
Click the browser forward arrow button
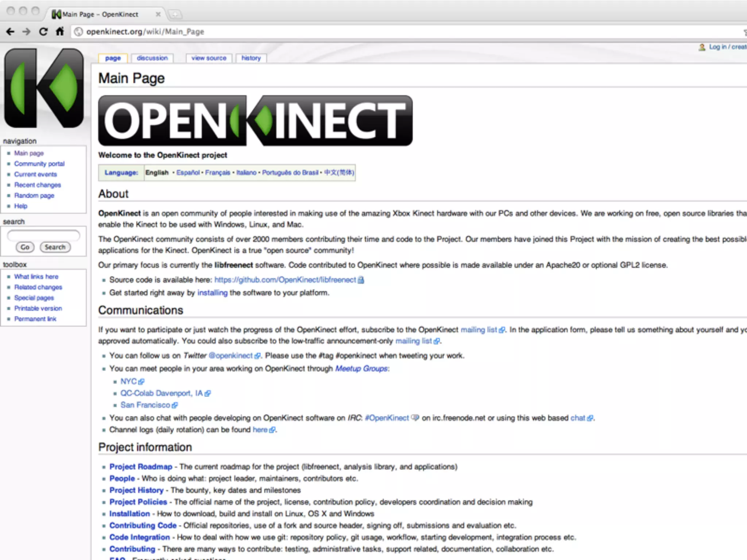(x=26, y=32)
